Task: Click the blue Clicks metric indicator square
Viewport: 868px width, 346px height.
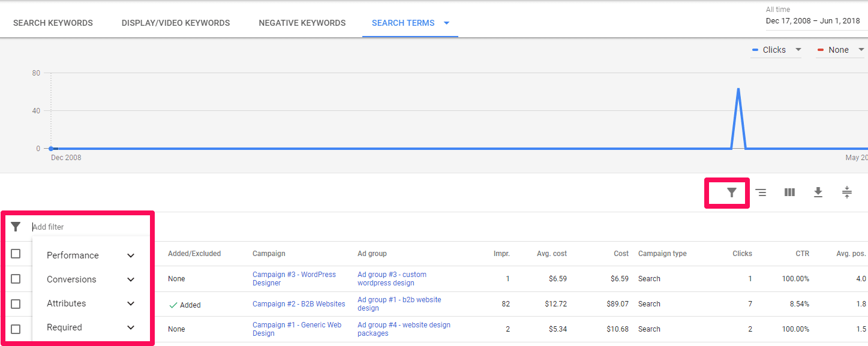Action: (x=755, y=50)
